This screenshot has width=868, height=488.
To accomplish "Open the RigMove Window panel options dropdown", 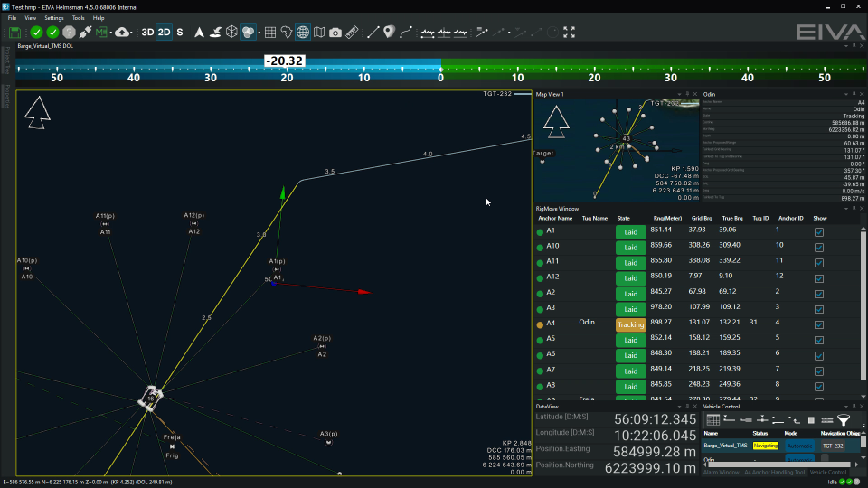I will tap(844, 209).
